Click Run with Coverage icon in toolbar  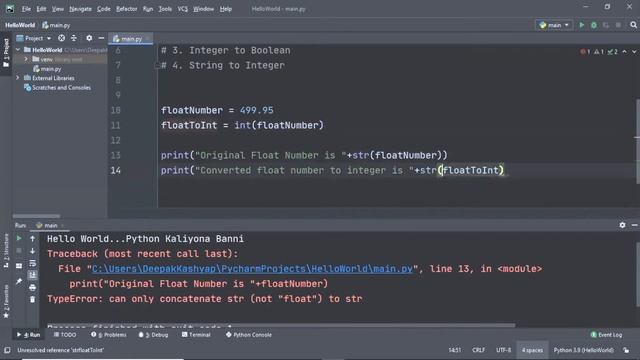click(606, 25)
